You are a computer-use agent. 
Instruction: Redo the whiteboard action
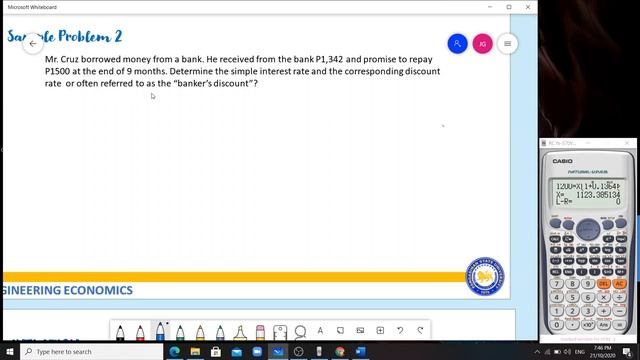pyautogui.click(x=420, y=330)
